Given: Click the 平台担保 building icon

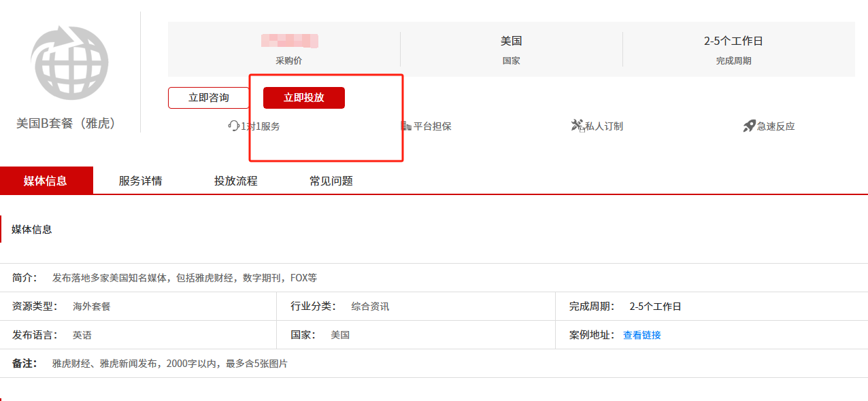Looking at the screenshot, I should click(x=407, y=126).
